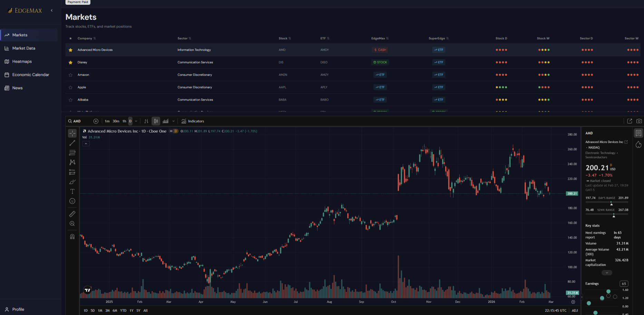Open the chart style dropdown arrow
The height and width of the screenshot is (315, 644).
(x=173, y=121)
